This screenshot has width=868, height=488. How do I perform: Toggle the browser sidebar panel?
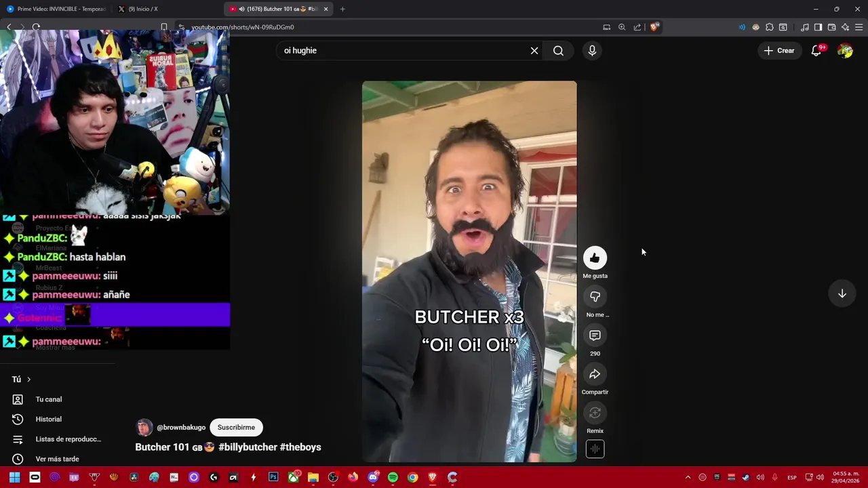coord(818,27)
